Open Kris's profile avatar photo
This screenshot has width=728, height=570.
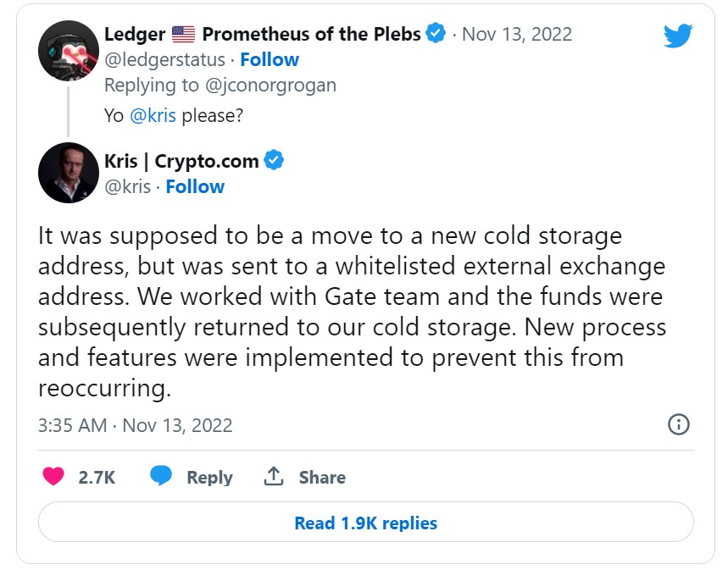(x=68, y=173)
